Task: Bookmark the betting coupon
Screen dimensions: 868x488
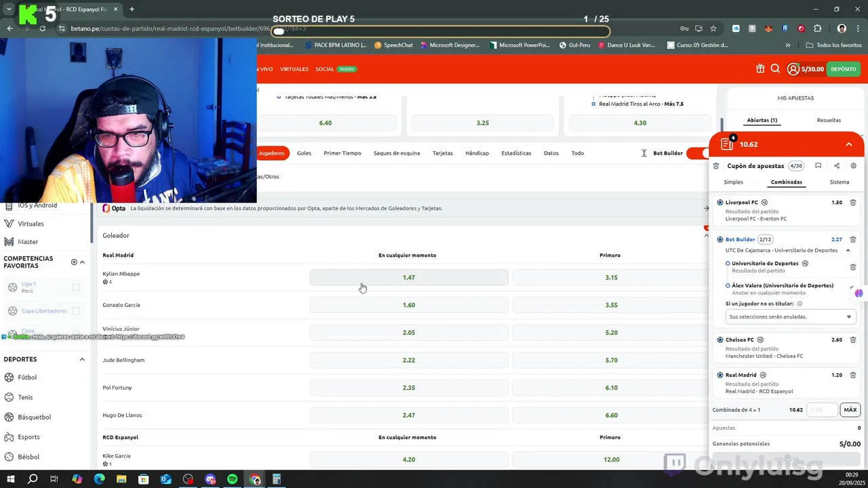Action: coord(818,166)
